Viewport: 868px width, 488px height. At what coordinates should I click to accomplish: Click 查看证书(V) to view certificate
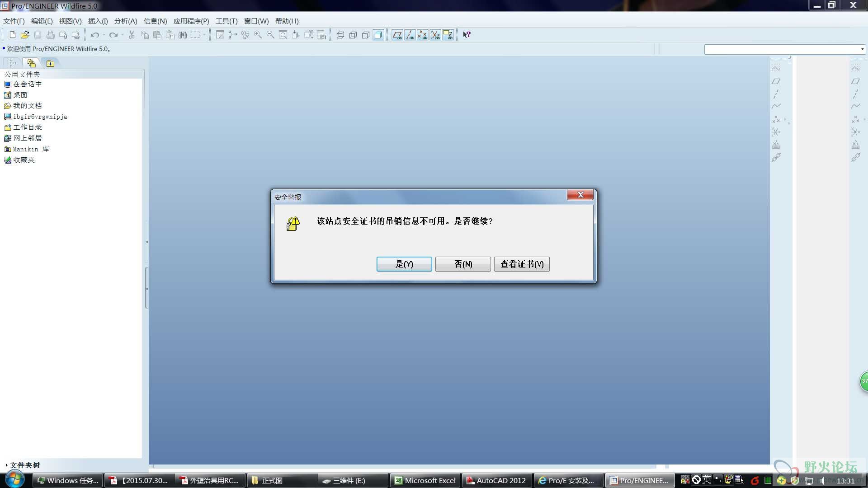(x=522, y=264)
